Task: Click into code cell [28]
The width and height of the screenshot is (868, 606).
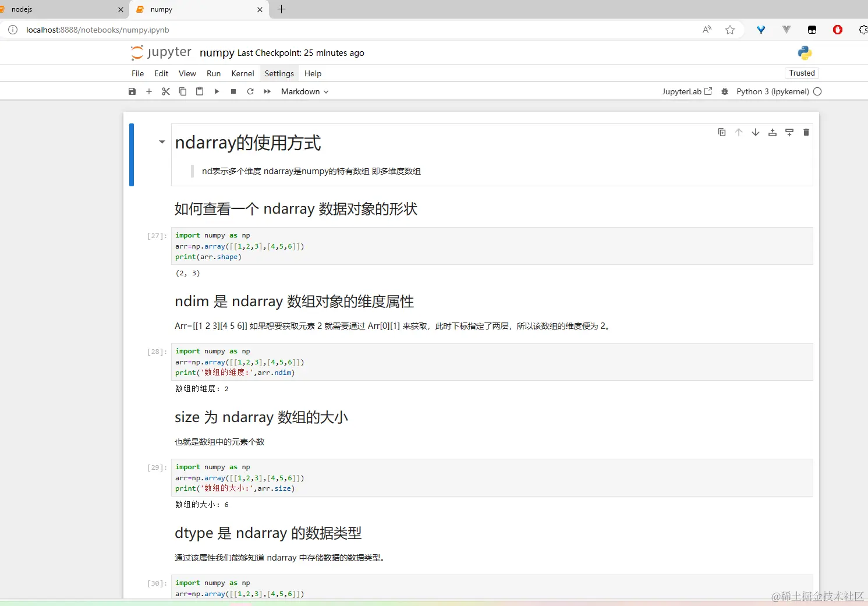Action: (492, 362)
